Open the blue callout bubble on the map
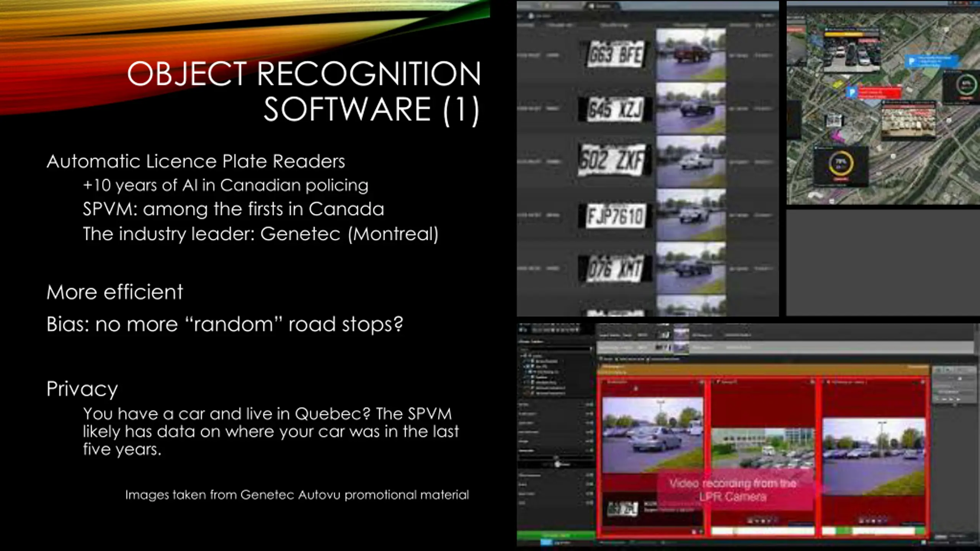Viewport: 980px width, 551px height. (x=932, y=61)
